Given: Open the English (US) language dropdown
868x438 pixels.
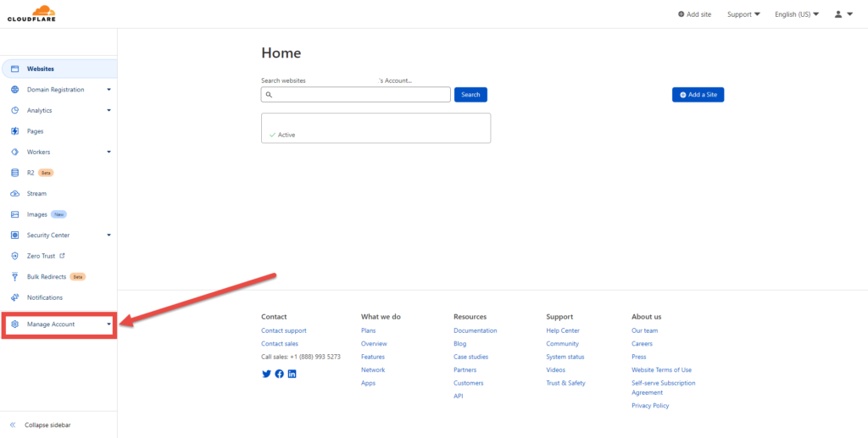Looking at the screenshot, I should 797,14.
